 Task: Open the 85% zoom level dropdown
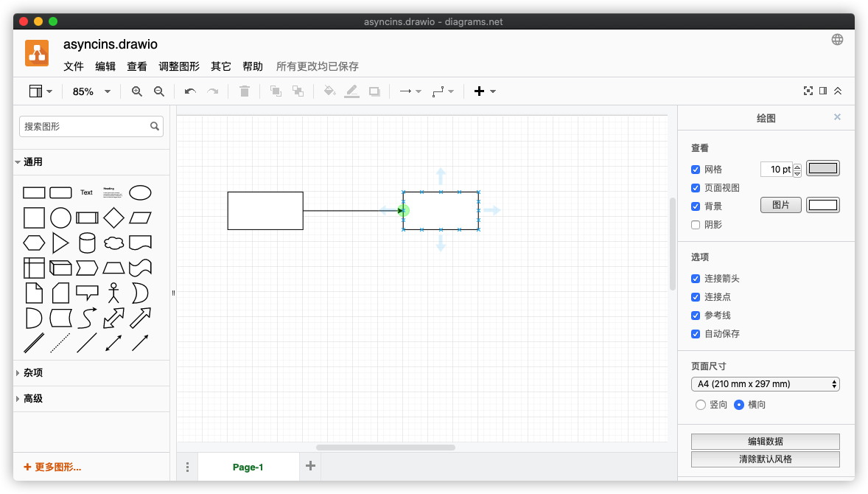coord(91,91)
